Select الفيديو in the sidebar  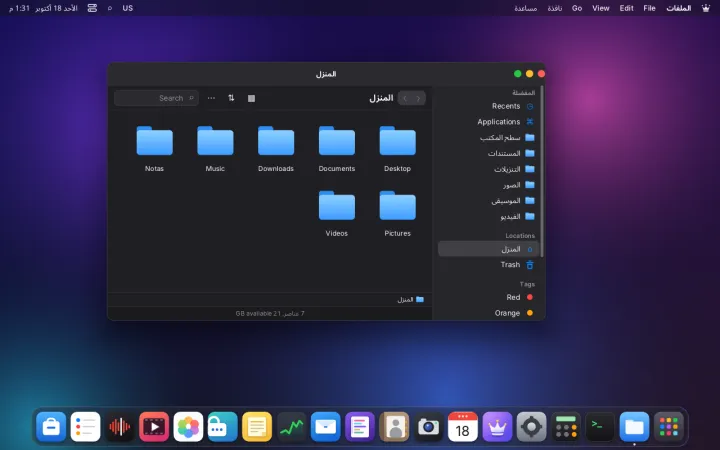point(489,216)
